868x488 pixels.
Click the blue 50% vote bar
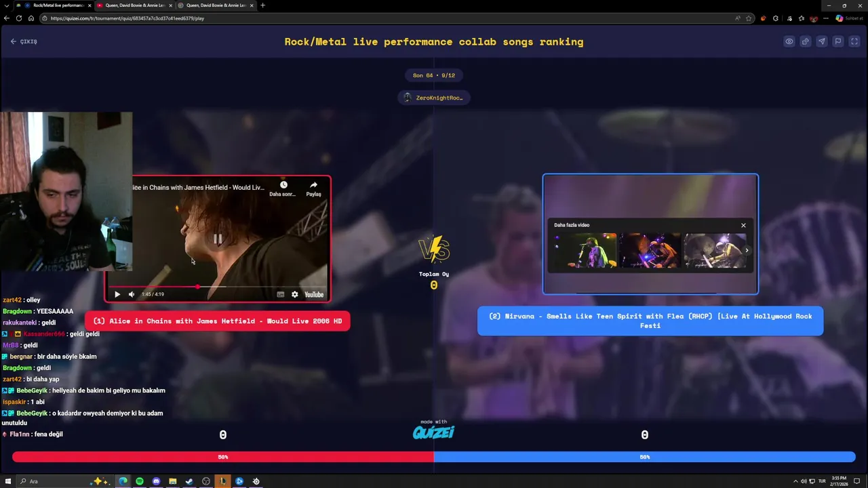pyautogui.click(x=645, y=457)
